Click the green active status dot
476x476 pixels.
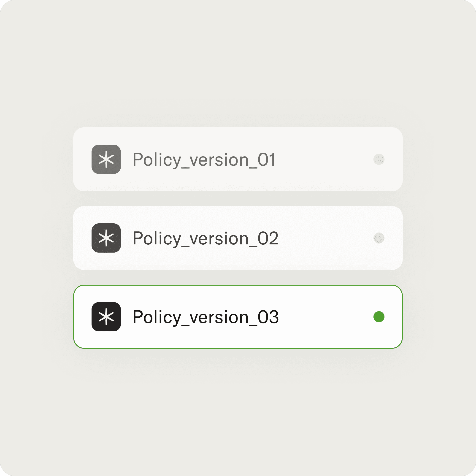click(379, 316)
